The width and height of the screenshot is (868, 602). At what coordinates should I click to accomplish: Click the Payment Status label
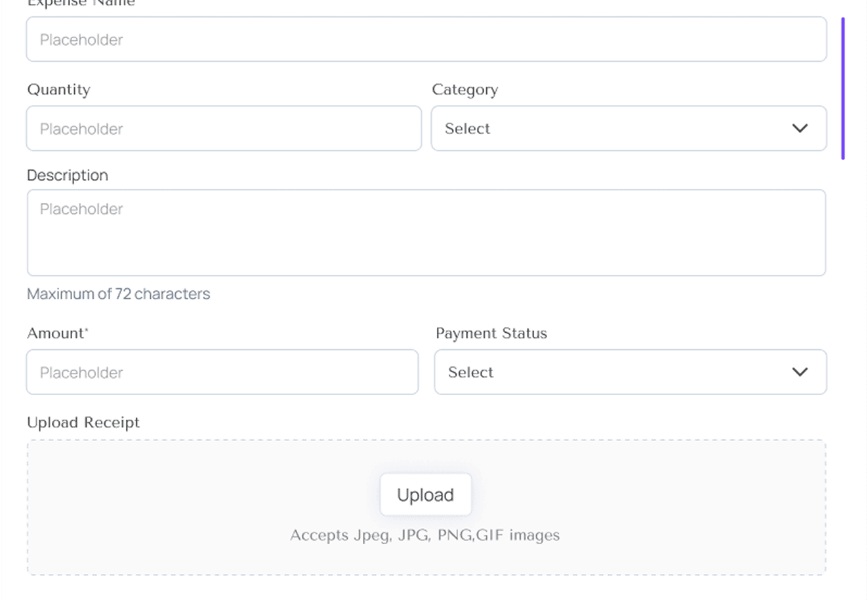pos(491,333)
